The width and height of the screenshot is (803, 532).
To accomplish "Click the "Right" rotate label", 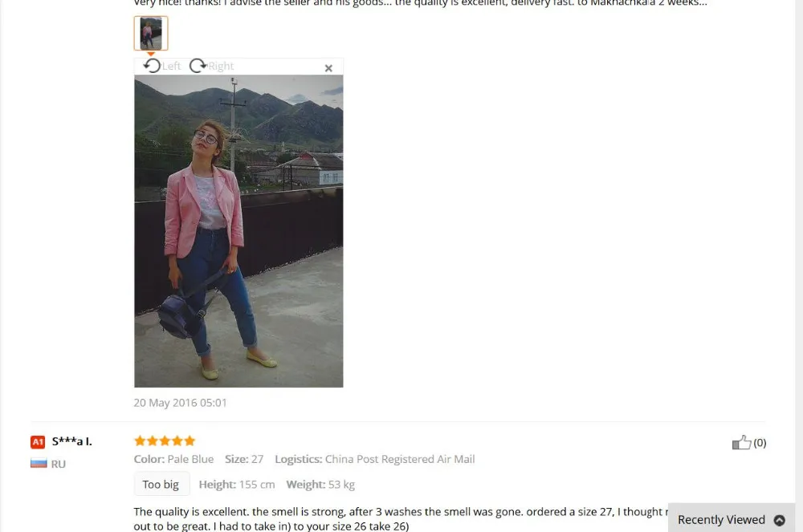I will click(x=221, y=66).
